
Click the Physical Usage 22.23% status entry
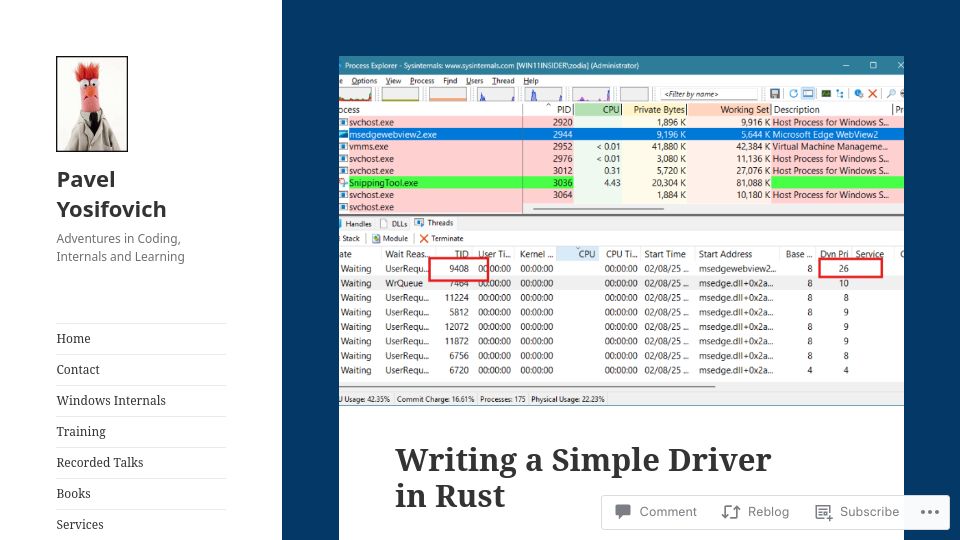point(568,399)
